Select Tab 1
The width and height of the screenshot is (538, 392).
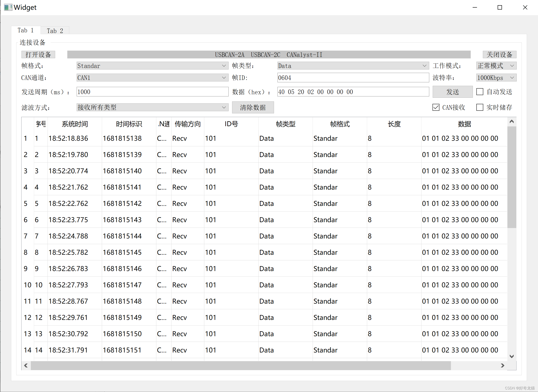click(x=26, y=30)
